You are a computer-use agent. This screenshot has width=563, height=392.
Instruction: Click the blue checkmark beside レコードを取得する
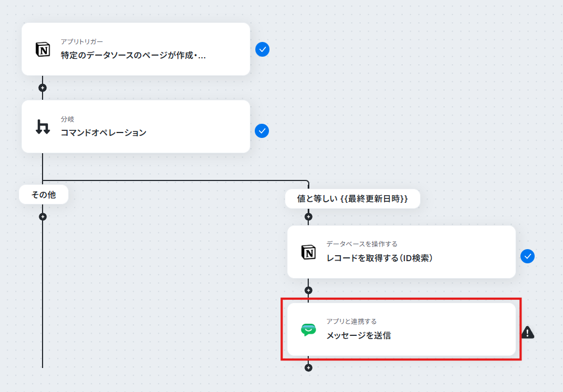(x=528, y=256)
